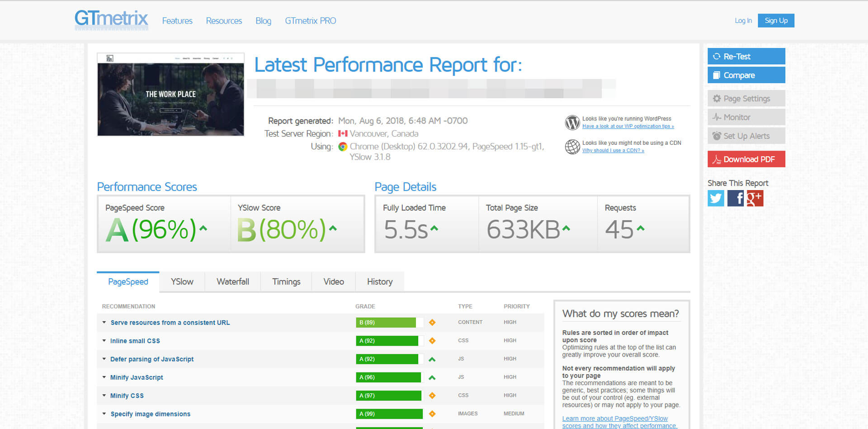The width and height of the screenshot is (868, 429).
Task: Click the WordPress logo icon
Action: (572, 122)
